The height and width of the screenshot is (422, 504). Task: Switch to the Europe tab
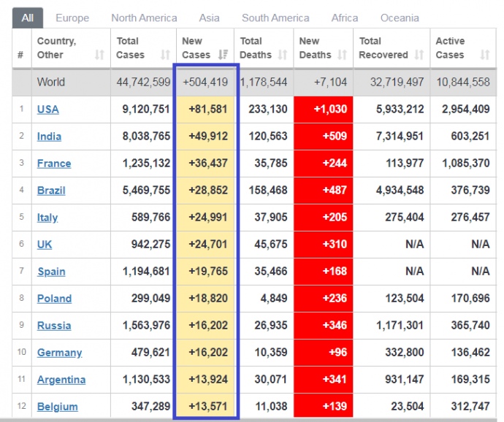(72, 18)
